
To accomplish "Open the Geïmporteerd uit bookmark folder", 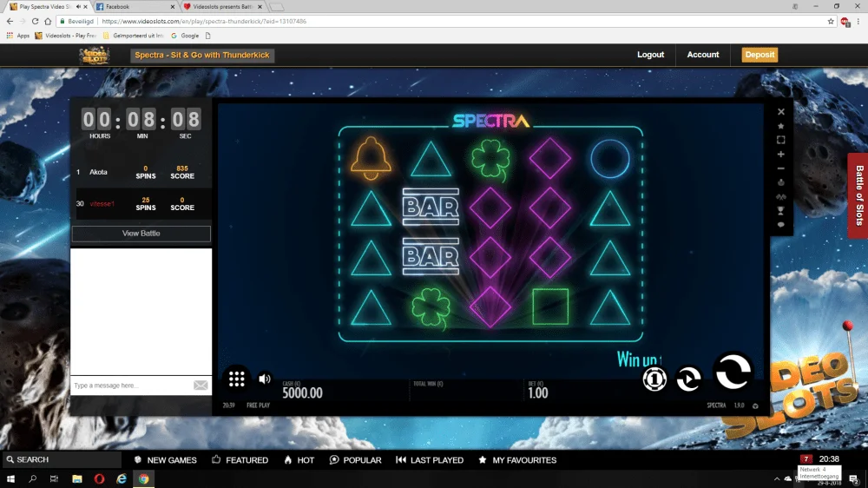I will point(134,36).
